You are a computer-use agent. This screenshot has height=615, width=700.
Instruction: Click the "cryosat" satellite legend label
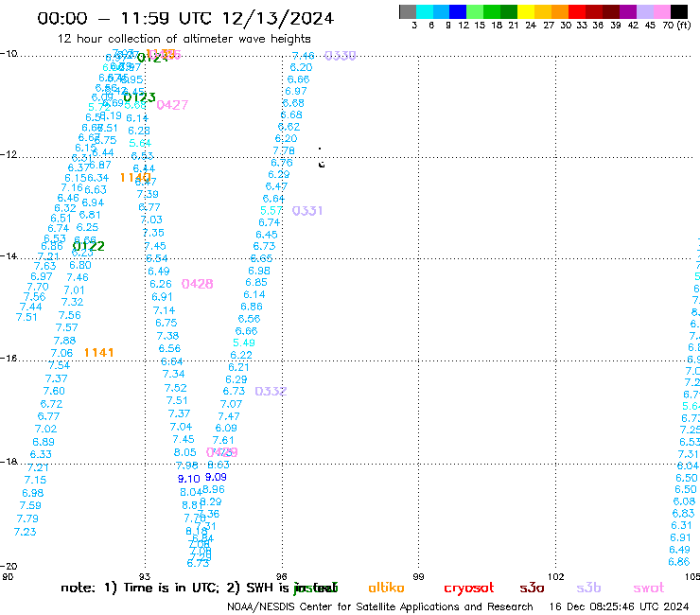[469, 588]
